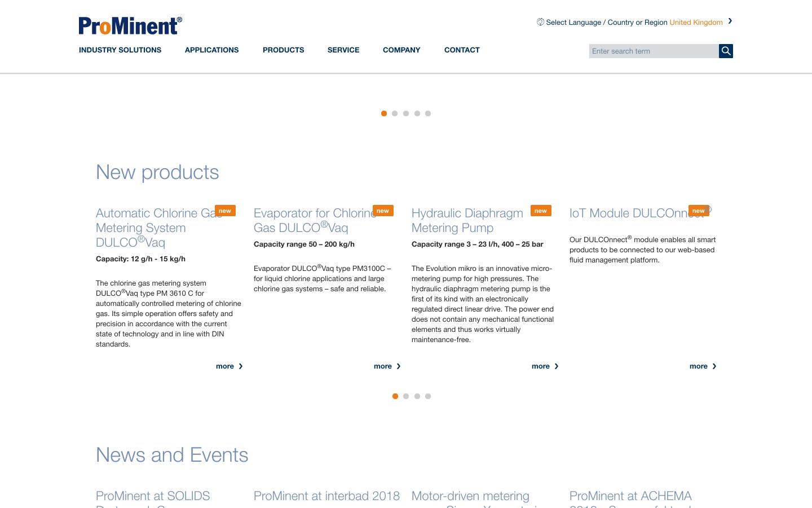Select the fourth dot of the hero carousel
This screenshot has height=508, width=812.
point(417,113)
